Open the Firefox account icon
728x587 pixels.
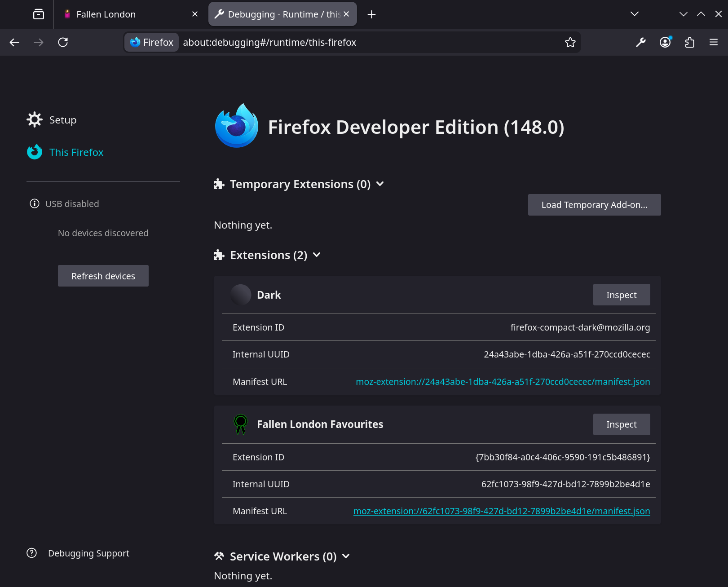coord(665,42)
